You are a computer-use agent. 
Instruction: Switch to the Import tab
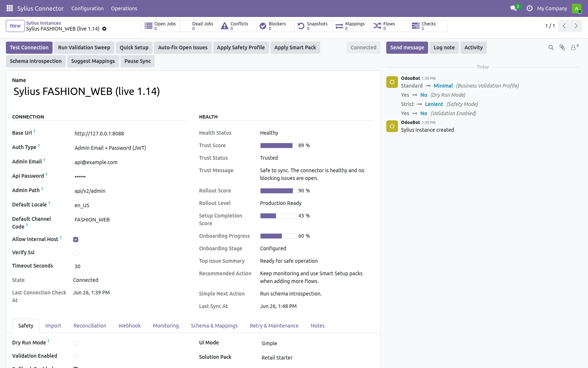pyautogui.click(x=53, y=326)
